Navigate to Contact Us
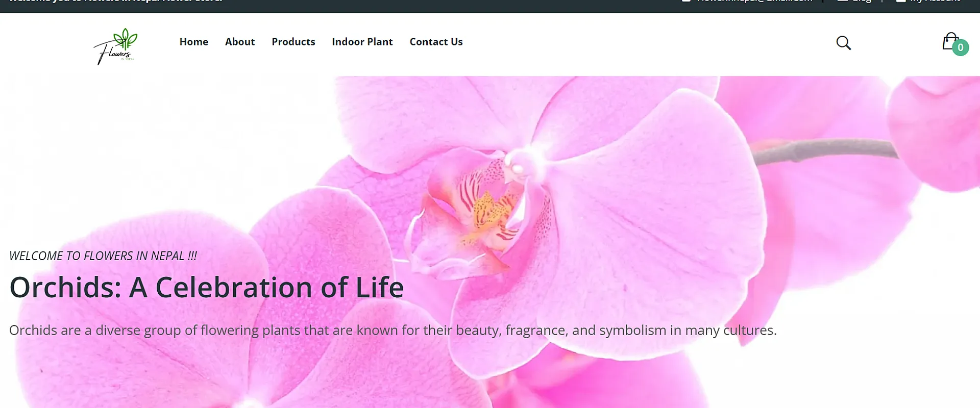Viewport: 980px width, 408px height. tap(436, 42)
